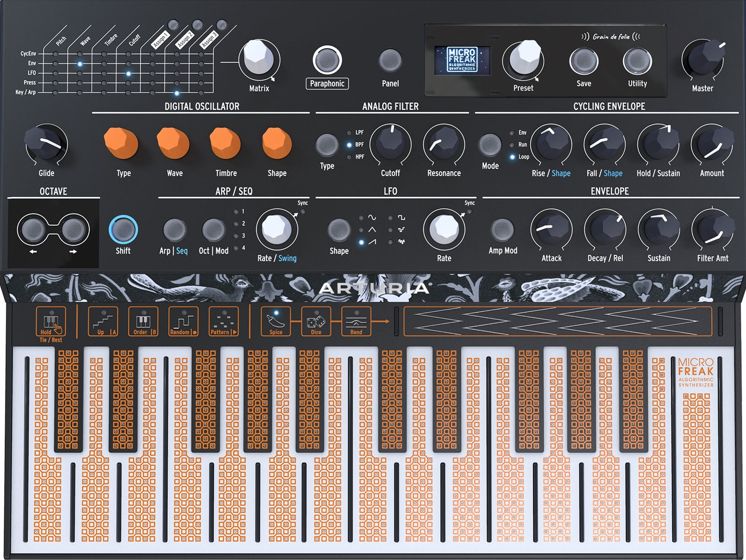
Task: Cycle the analog filter Type button
Action: (327, 145)
